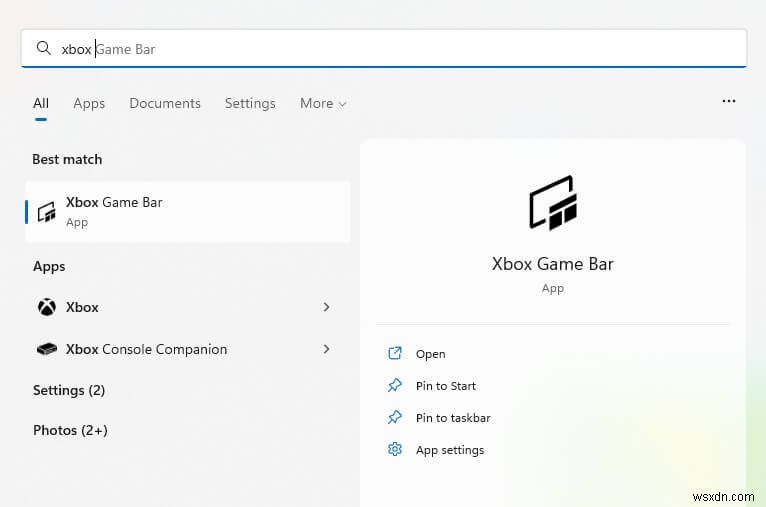Click the Xbox app sphere icon

point(47,307)
